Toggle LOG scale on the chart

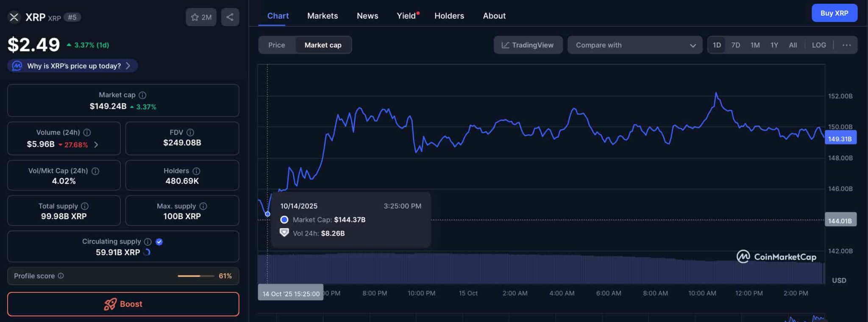[818, 45]
